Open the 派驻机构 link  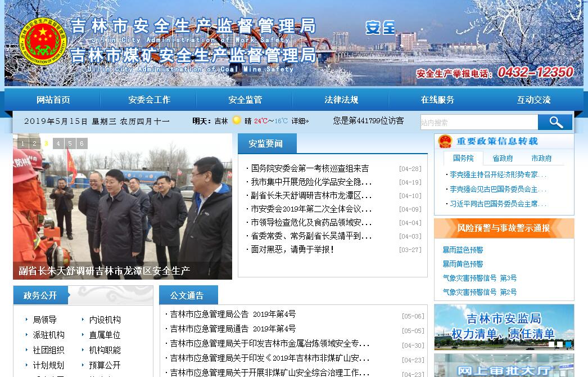(x=49, y=335)
